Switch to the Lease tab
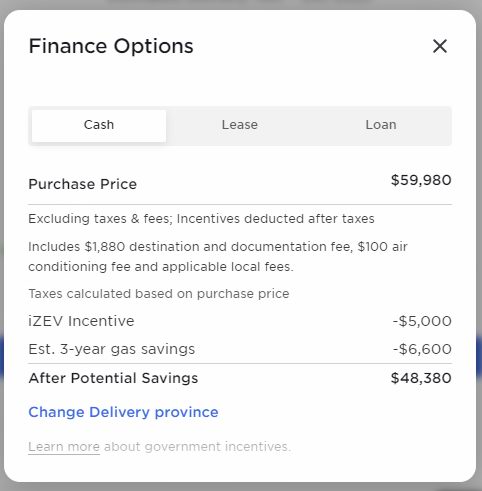This screenshot has width=482, height=491. [240, 125]
